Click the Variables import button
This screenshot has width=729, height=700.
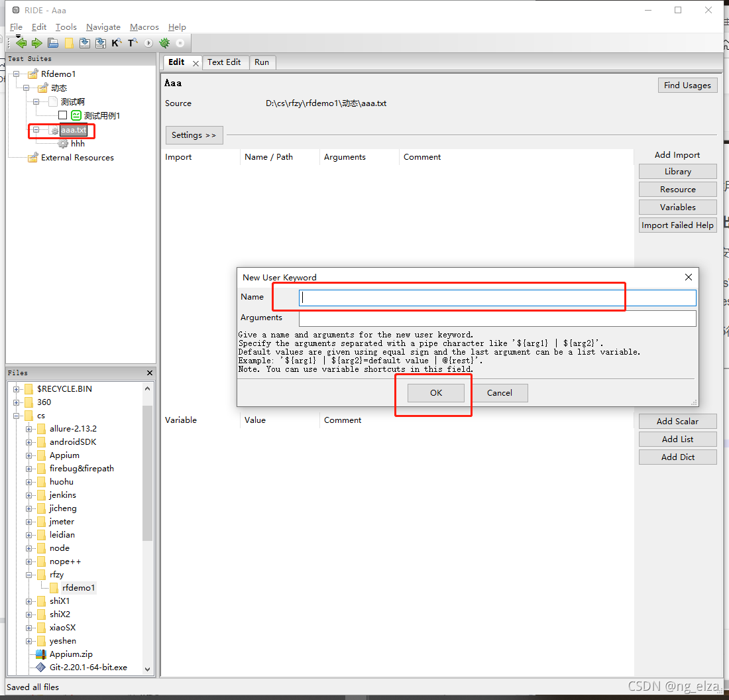(677, 207)
